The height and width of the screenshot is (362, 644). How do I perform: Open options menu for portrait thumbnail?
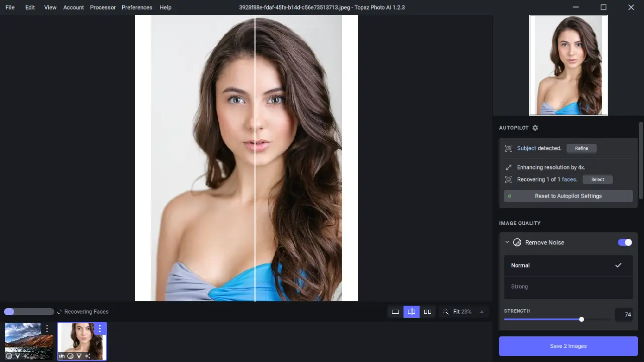100,329
